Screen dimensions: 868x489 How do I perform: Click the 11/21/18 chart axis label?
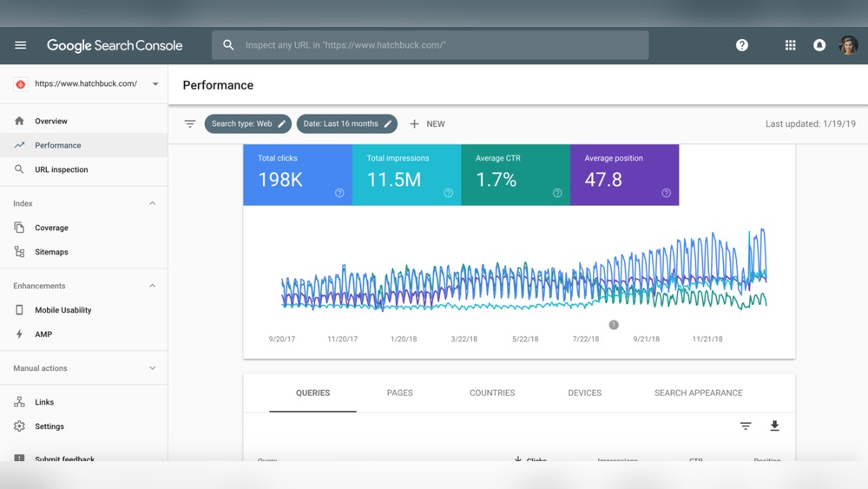707,339
